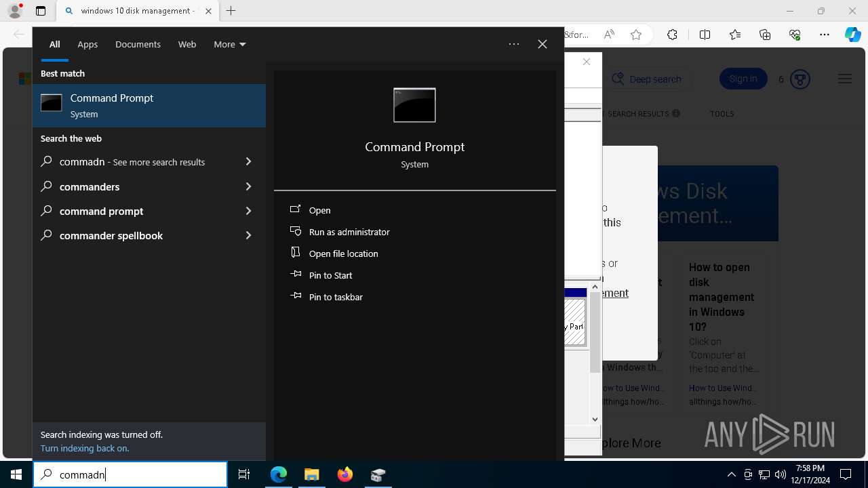Click the Bing Sign in button

point(743,79)
